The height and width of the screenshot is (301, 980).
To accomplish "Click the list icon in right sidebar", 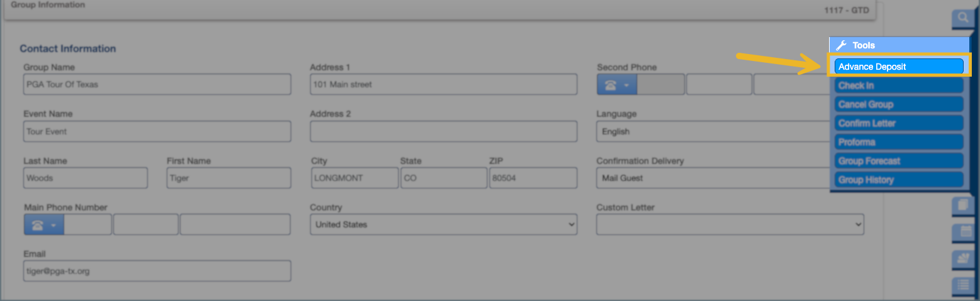I will coord(962,285).
